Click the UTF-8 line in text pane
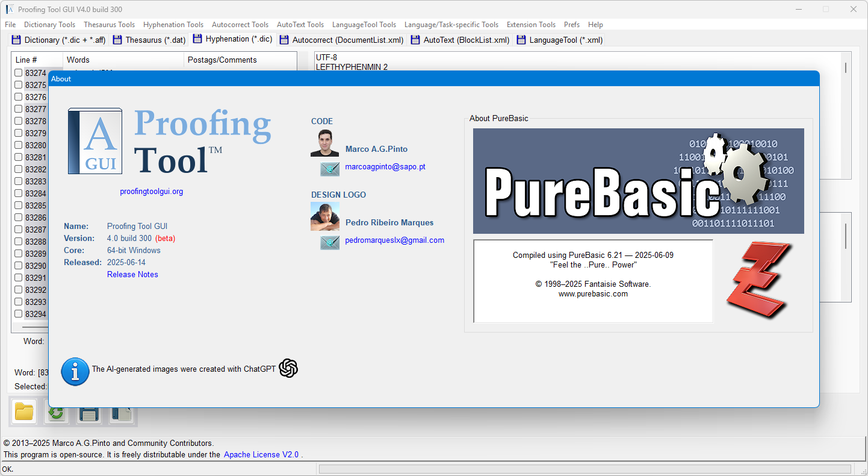868x476 pixels. [x=326, y=58]
